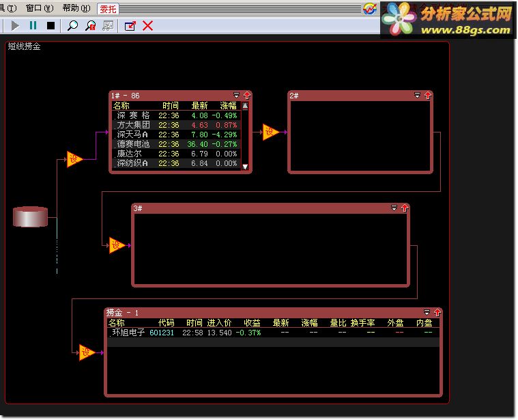The height and width of the screenshot is (420, 518).
Task: Open dropdown menu of panel 2#
Action: 417,95
